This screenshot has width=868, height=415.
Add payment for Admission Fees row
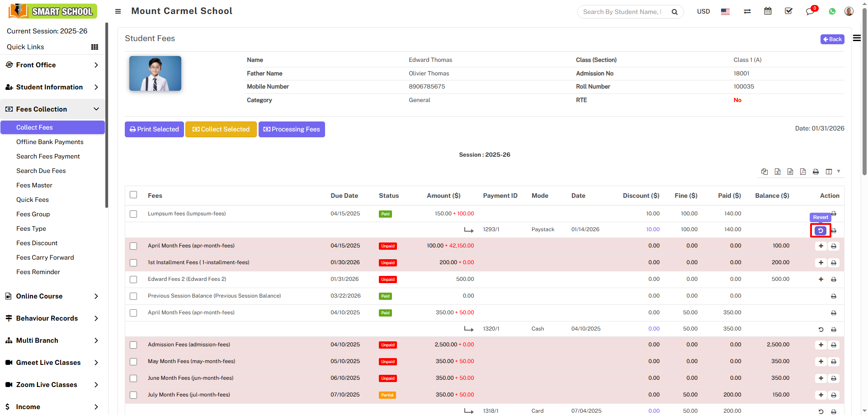pos(821,345)
